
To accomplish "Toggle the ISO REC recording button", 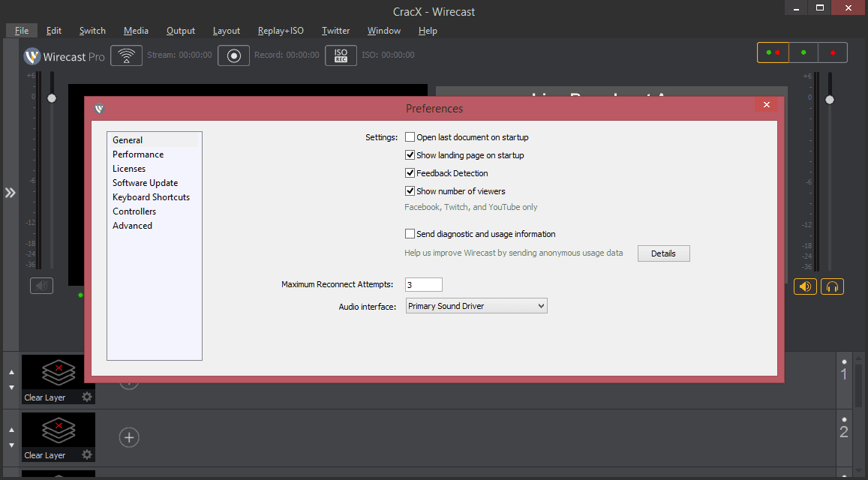I will [x=341, y=55].
